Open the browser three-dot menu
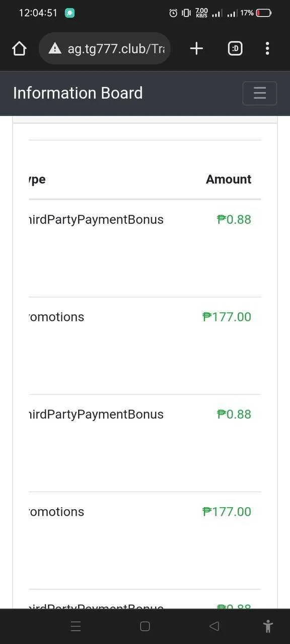 267,48
